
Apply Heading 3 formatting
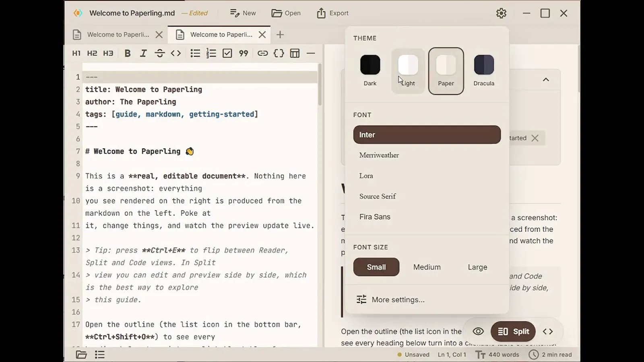[x=108, y=53]
